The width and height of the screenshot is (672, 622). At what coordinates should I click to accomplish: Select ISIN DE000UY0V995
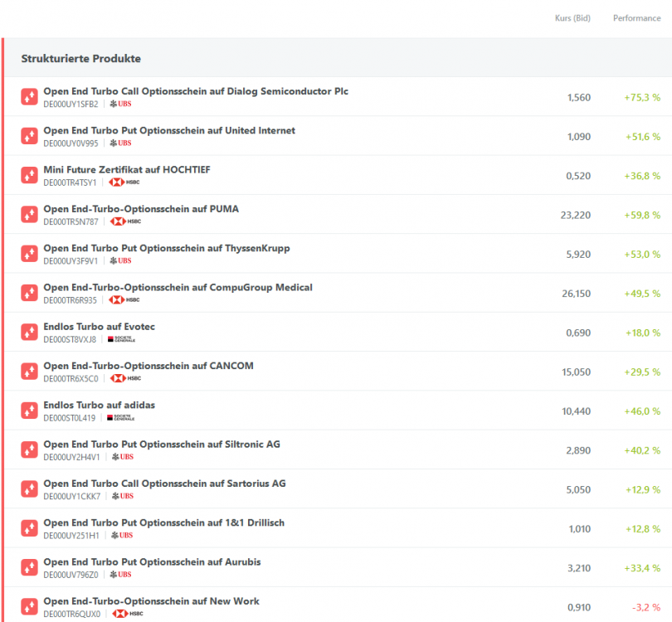[x=71, y=143]
